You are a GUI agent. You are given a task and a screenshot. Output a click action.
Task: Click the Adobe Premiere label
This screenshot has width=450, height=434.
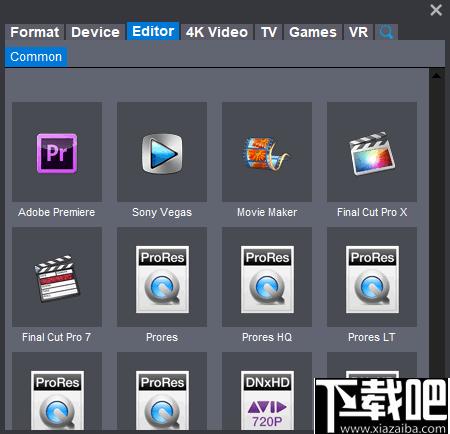57,212
